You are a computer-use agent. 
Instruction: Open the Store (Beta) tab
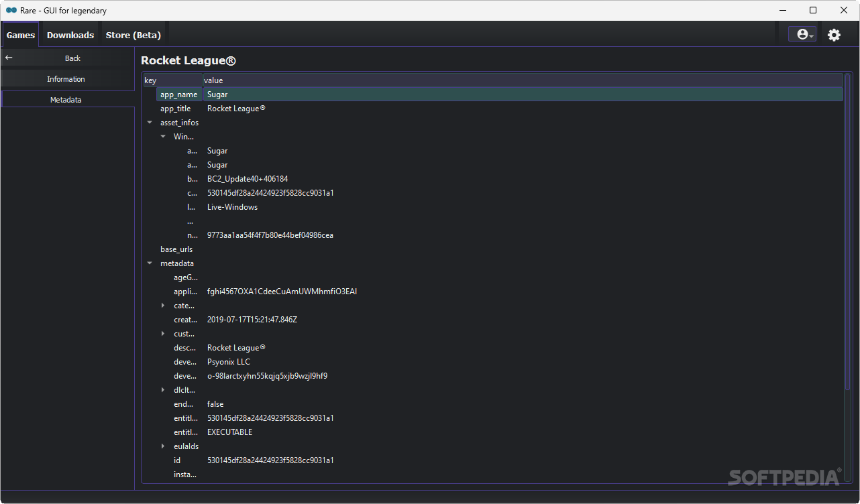coord(133,35)
